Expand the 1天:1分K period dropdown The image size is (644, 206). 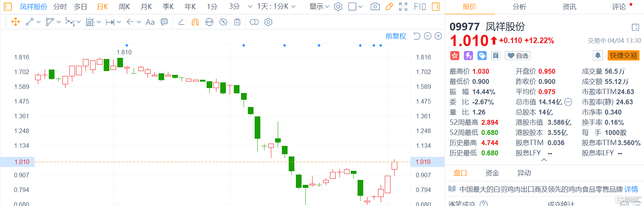(x=276, y=7)
